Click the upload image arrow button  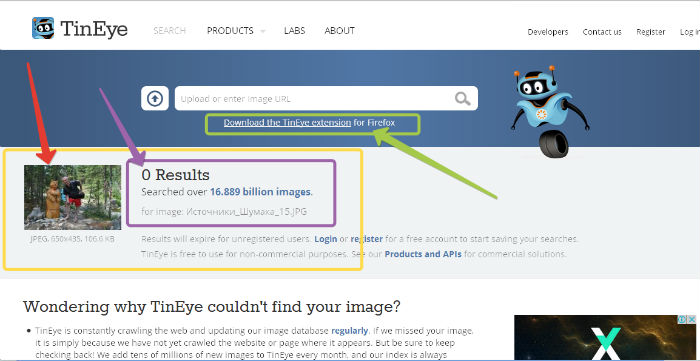155,98
